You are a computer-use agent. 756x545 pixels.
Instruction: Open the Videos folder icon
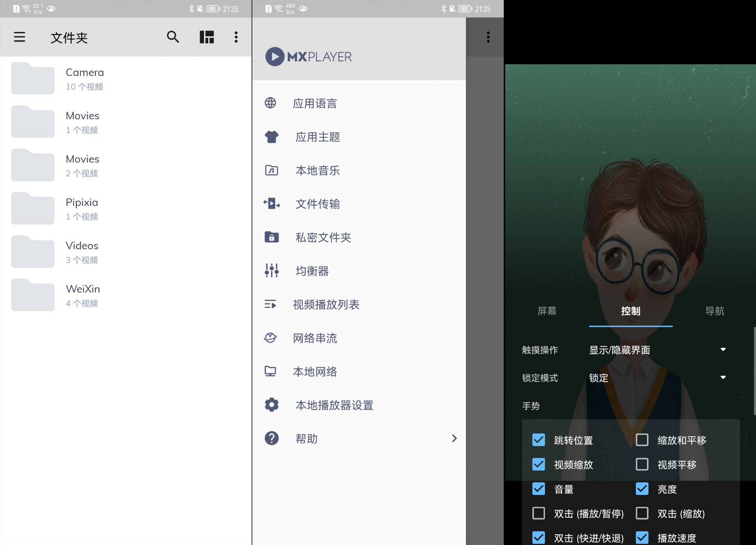pos(33,252)
